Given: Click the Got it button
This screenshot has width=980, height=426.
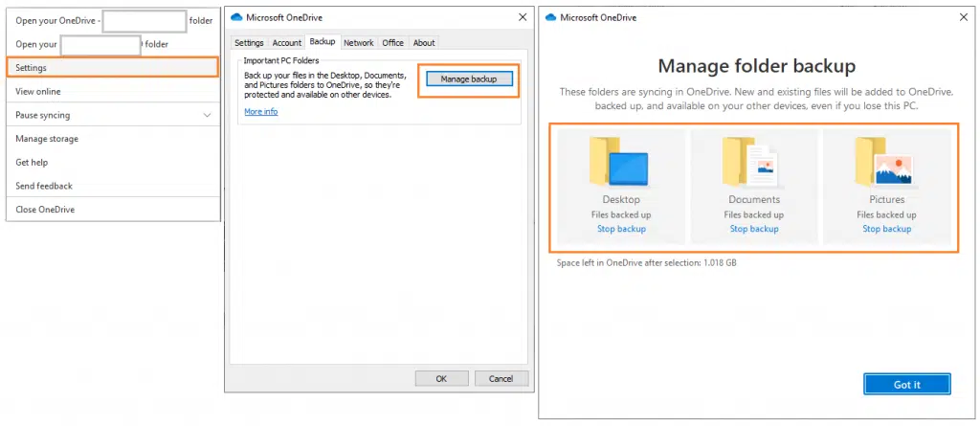Looking at the screenshot, I should click(x=906, y=384).
